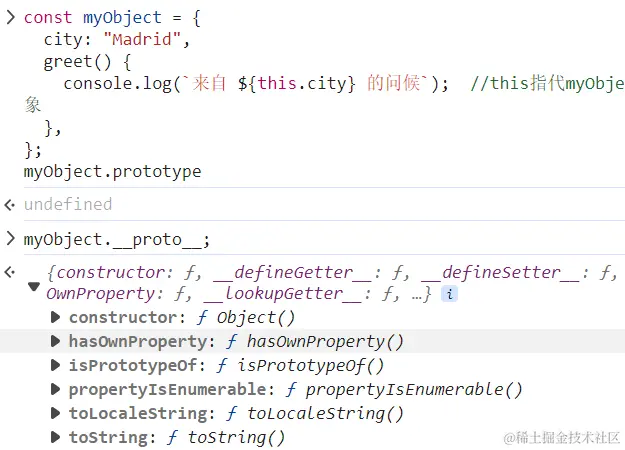Expand the hasOwnProperty property row
This screenshot has width=625, height=450.
55,341
